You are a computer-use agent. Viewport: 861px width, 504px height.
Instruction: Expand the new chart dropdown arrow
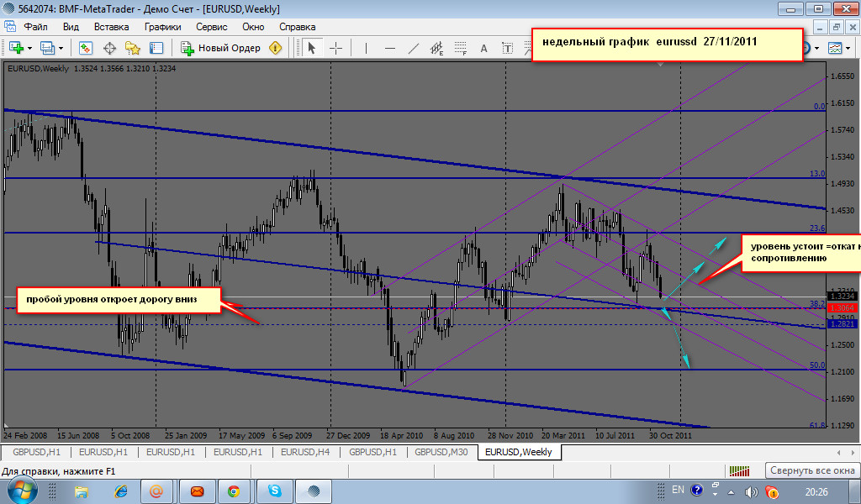point(29,49)
